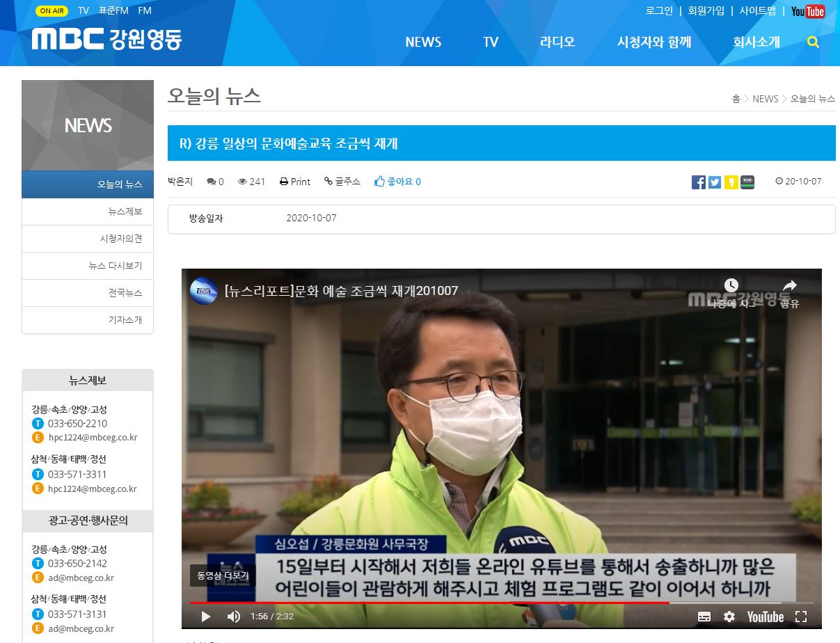Select 오늘의 뉴스 in sidebar
The image size is (840, 643).
pyautogui.click(x=88, y=184)
